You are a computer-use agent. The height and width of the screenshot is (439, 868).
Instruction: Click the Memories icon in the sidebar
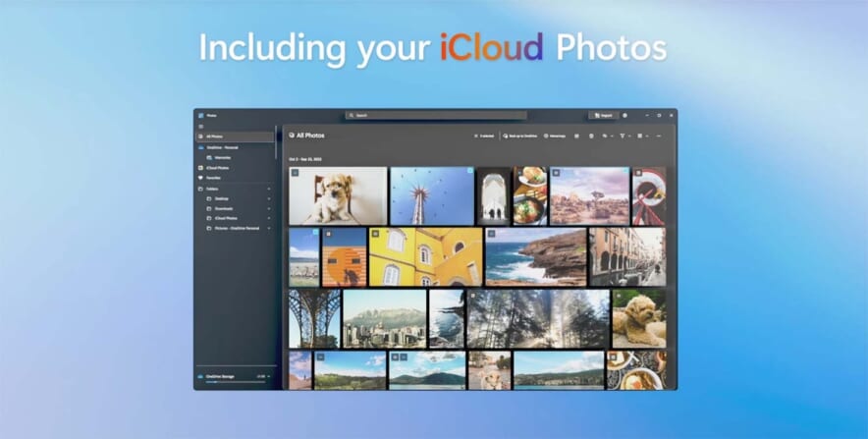[x=209, y=158]
